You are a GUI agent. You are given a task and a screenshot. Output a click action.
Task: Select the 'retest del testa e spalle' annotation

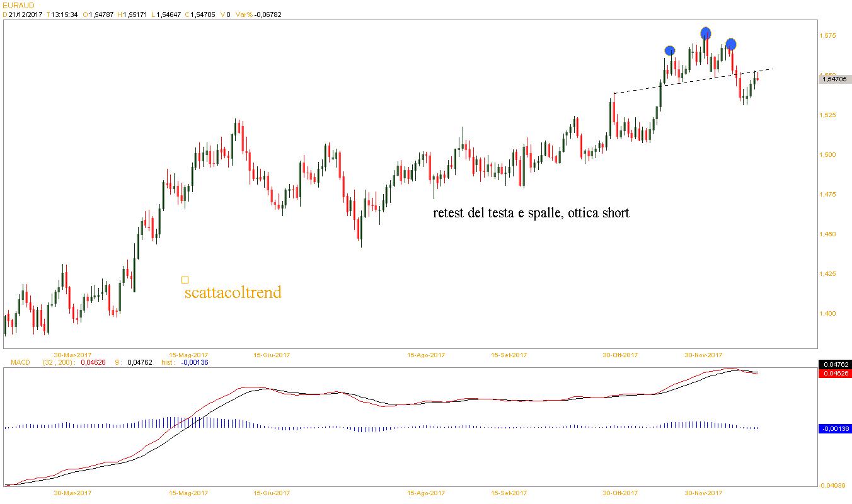tap(531, 213)
